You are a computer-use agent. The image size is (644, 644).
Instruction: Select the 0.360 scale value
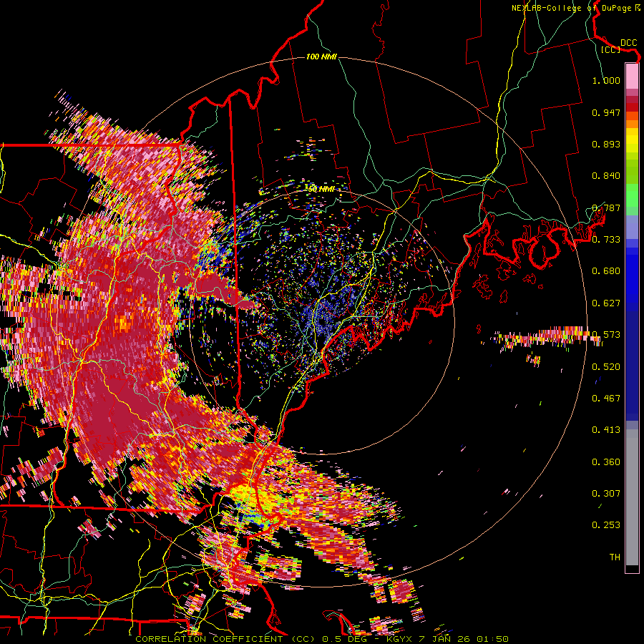[606, 462]
